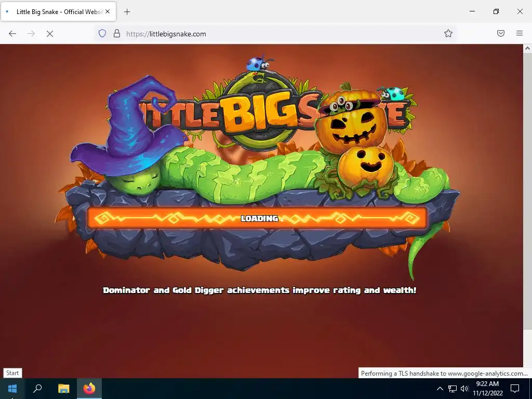Open the notification center icon
Image resolution: width=532 pixels, height=399 pixels.
point(515,389)
